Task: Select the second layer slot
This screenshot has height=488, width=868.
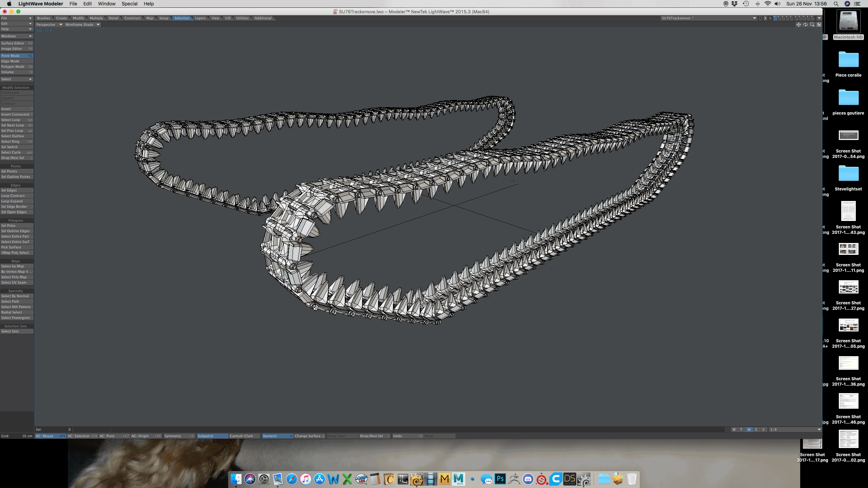Action: click(x=780, y=18)
